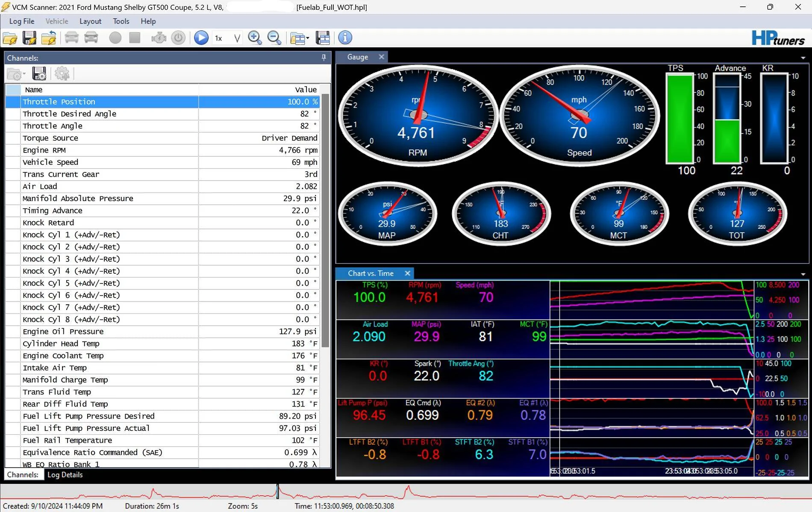
Task: Click the TPS green bar gauge
Action: pyautogui.click(x=680, y=119)
